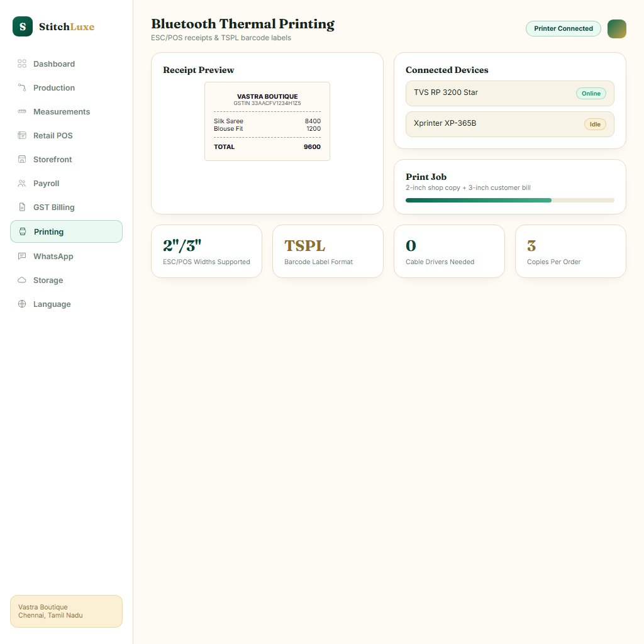Click the GST Billing document icon
The width and height of the screenshot is (644, 644).
(x=22, y=207)
